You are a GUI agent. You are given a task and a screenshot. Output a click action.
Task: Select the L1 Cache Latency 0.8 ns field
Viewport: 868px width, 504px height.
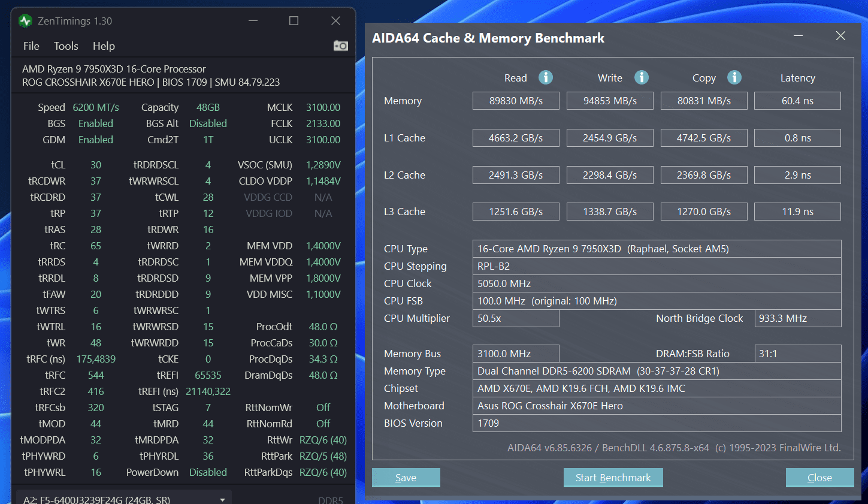pyautogui.click(x=797, y=138)
